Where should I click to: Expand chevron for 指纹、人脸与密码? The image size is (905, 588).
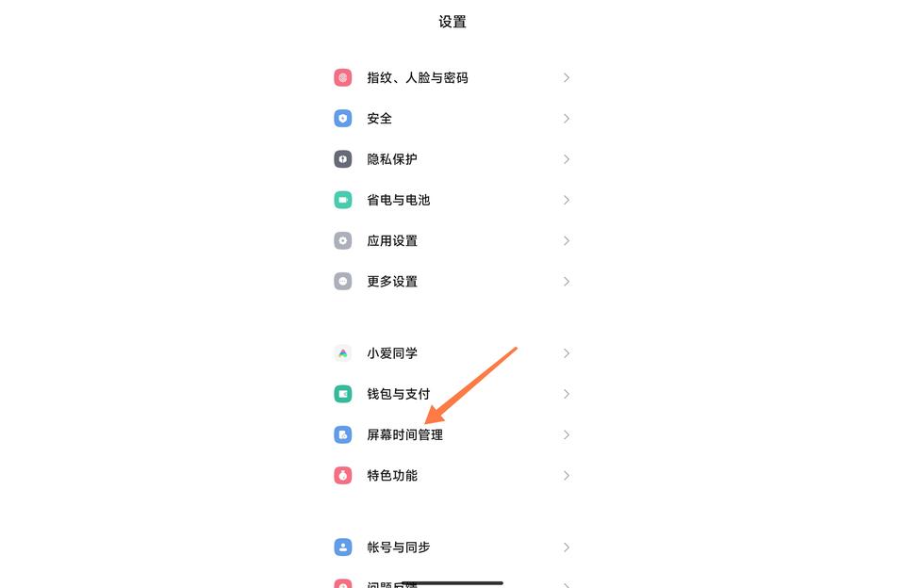click(x=567, y=78)
